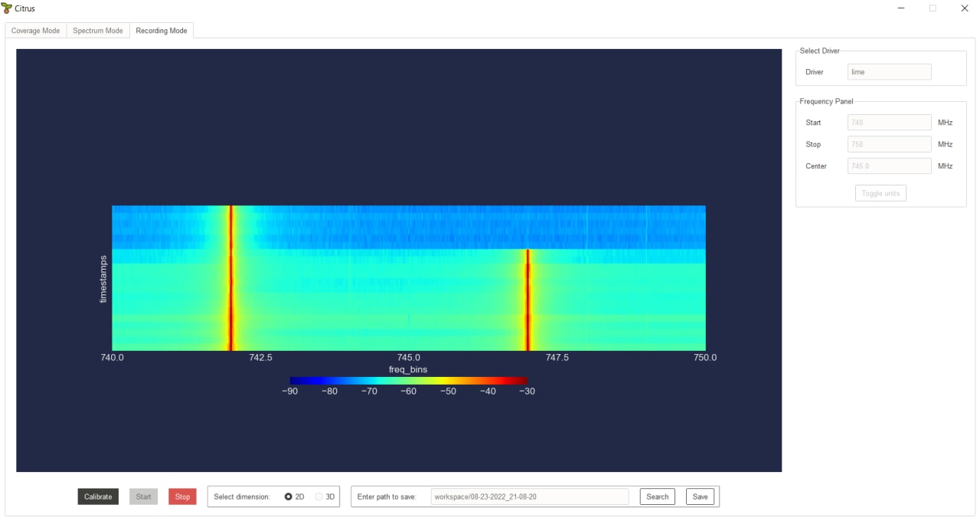Click the red signal line near 747 MHz
Viewport: 980px width, 521px height.
pos(528,300)
